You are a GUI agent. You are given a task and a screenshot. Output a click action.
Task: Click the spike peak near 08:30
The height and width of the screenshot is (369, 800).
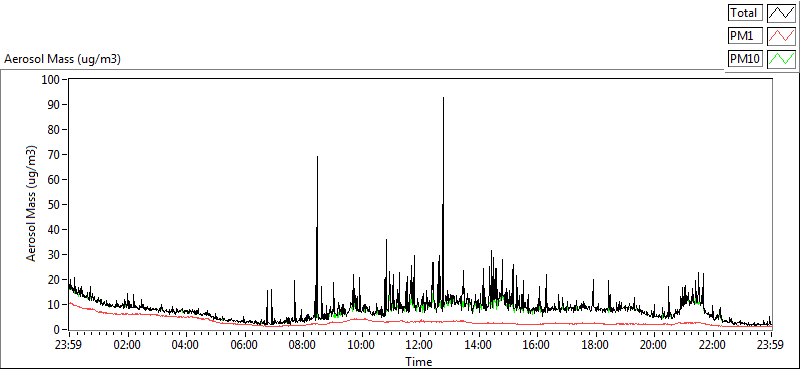pyautogui.click(x=317, y=157)
